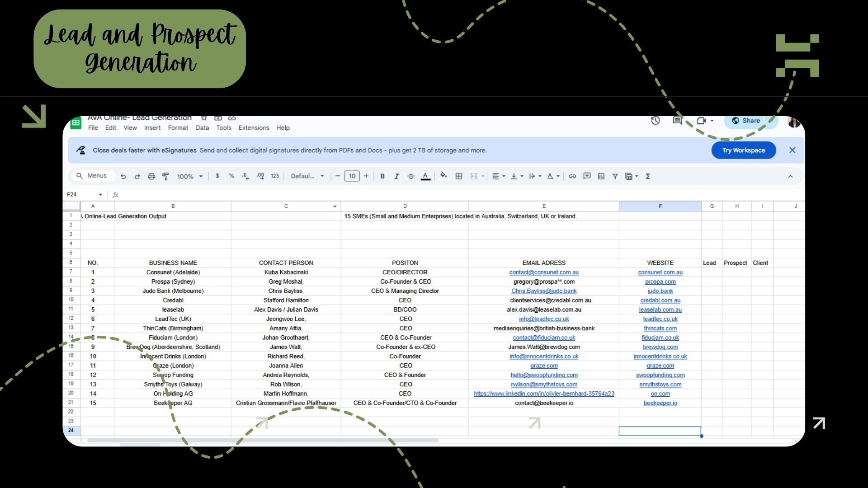This screenshot has height=488, width=868.
Task: Print the spreadsheet with the printer icon
Action: (151, 176)
